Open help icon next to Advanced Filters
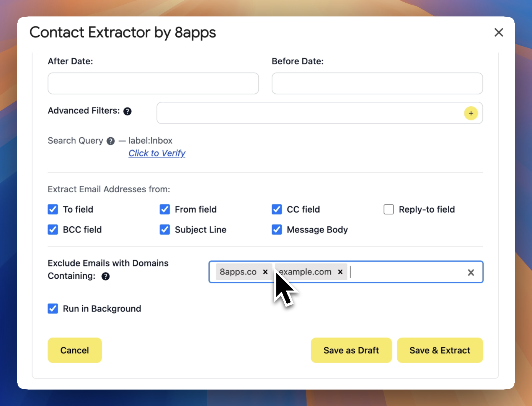 pos(127,111)
